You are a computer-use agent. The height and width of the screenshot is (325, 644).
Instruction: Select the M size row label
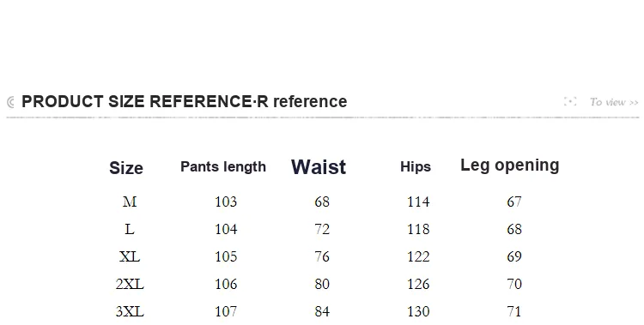click(130, 202)
